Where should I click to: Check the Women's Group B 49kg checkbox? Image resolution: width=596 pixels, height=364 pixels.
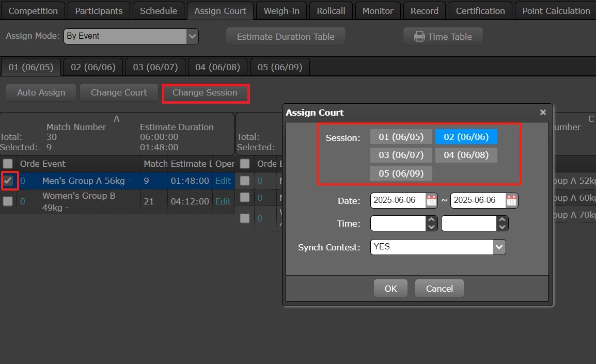pos(8,201)
